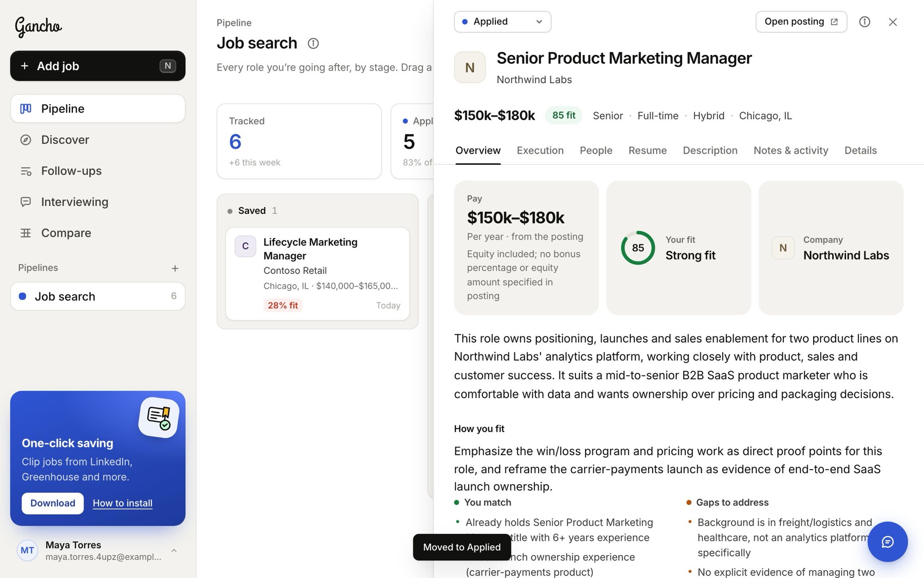The width and height of the screenshot is (924, 578).
Task: Open the How to install link
Action: [123, 504]
